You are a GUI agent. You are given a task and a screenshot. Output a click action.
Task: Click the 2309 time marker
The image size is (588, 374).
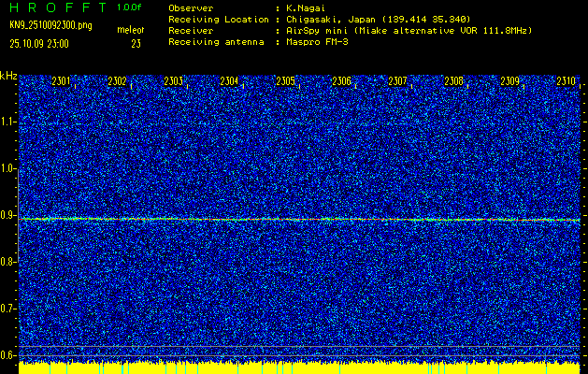click(x=510, y=82)
